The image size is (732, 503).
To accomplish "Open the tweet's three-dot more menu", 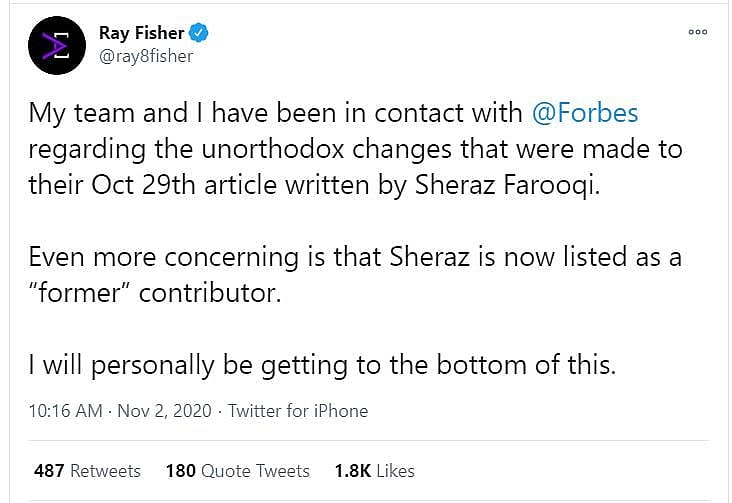I will click(697, 32).
